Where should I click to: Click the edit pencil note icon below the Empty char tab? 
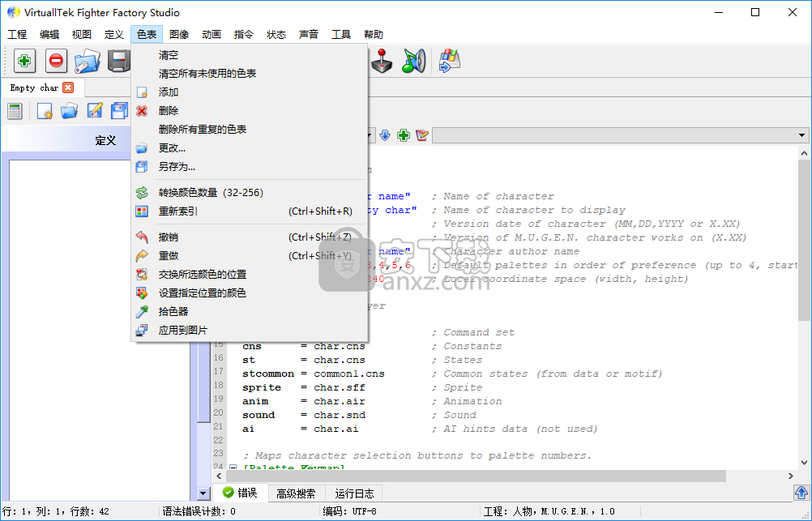tap(94, 111)
